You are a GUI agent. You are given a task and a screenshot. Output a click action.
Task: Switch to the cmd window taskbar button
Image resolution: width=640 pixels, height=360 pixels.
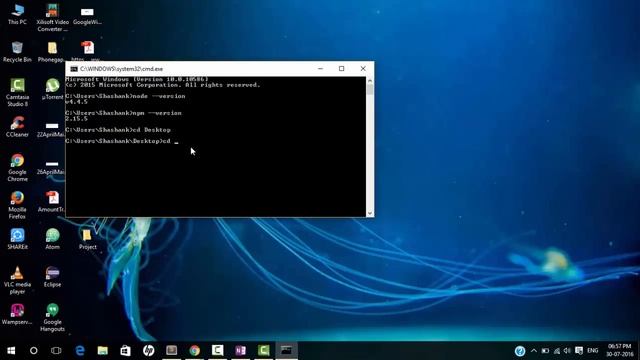pos(286,351)
